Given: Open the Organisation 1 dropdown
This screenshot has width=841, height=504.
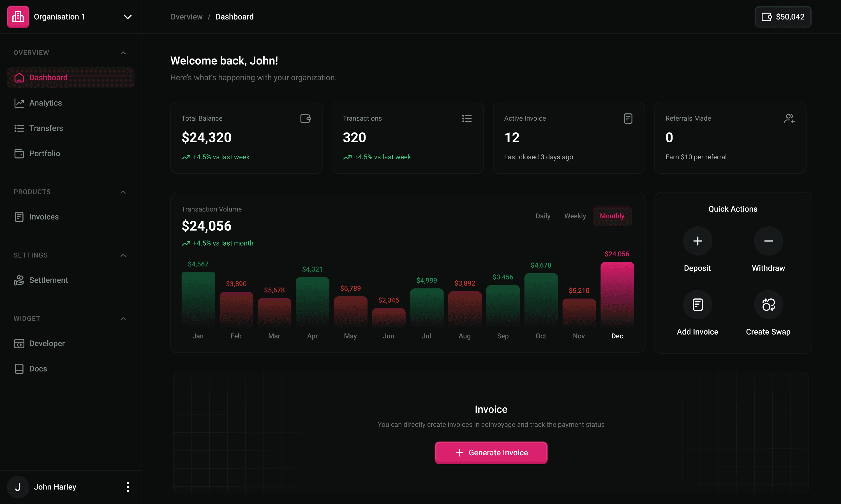Looking at the screenshot, I should click(x=128, y=17).
